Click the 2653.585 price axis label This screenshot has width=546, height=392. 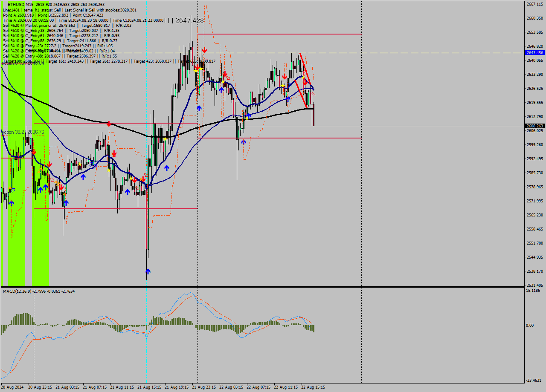535,32
